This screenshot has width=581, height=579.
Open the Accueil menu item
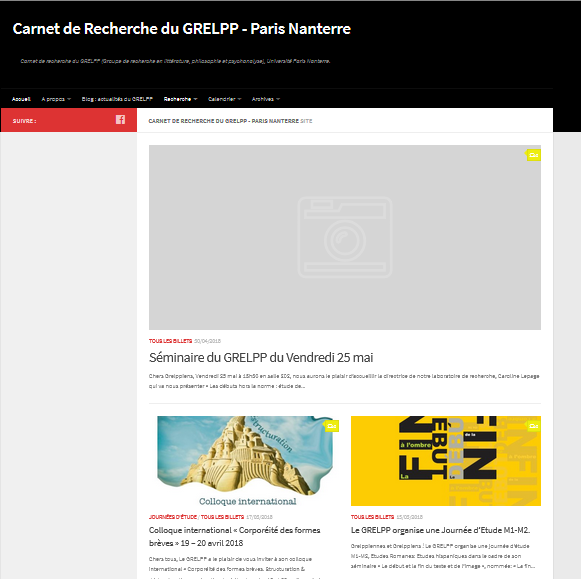pos(21,99)
